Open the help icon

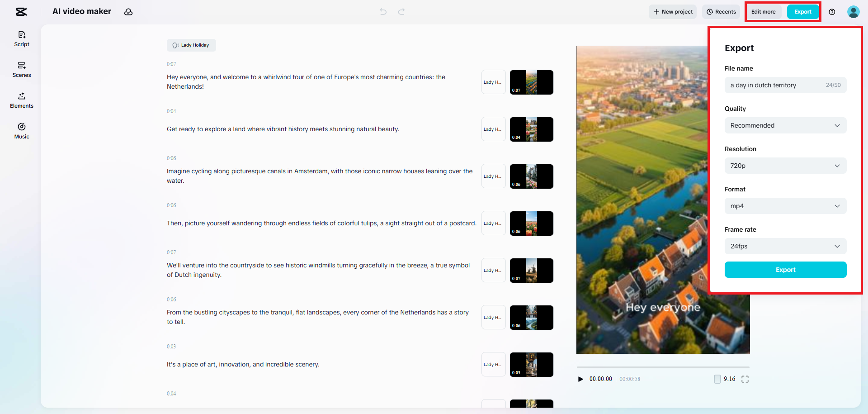[832, 12]
